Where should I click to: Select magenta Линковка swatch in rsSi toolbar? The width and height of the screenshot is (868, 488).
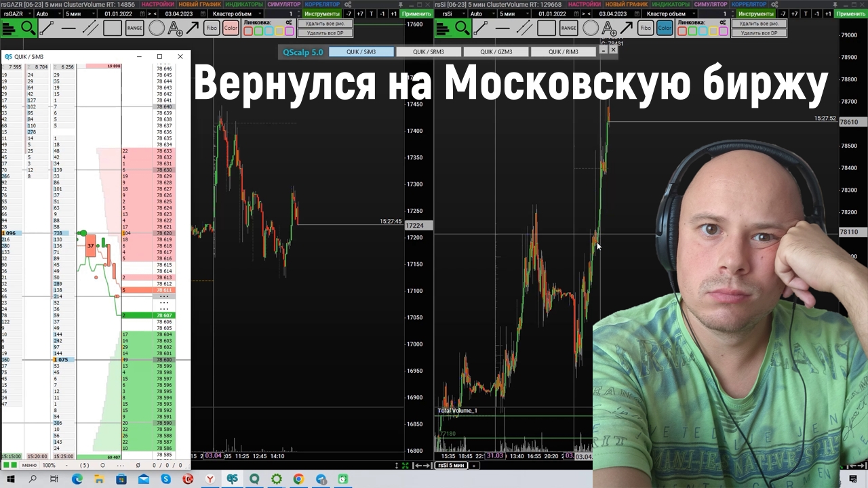coord(724,31)
